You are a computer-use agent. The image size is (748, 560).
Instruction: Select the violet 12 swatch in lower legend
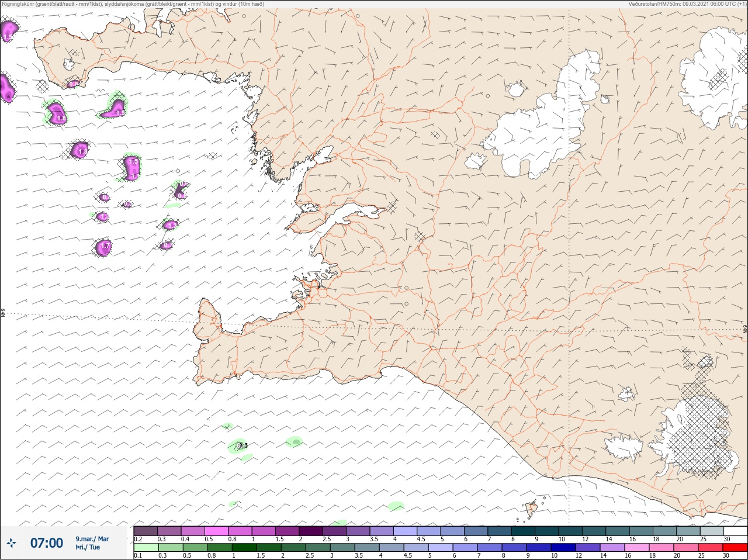point(588,548)
